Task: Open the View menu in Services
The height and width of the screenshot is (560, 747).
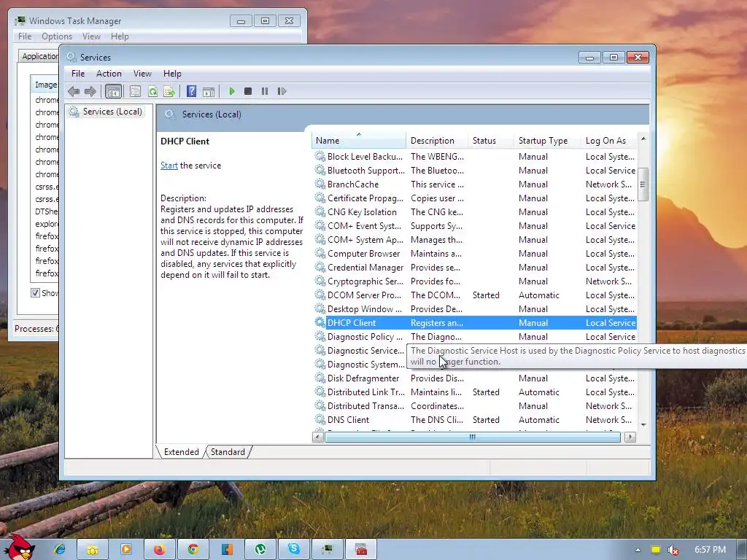Action: click(142, 74)
